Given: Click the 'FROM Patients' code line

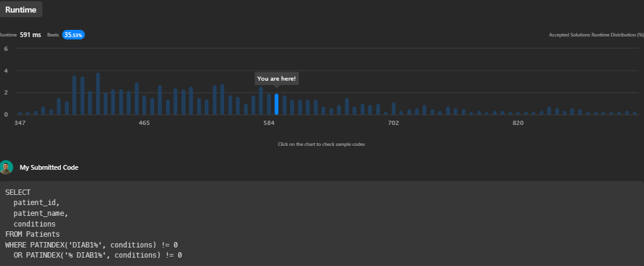Looking at the screenshot, I should pos(32,234).
